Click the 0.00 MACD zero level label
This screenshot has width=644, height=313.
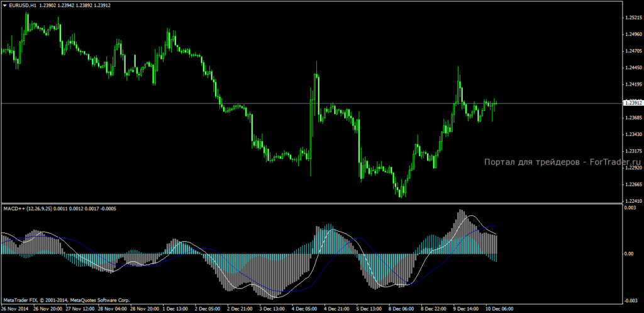[628, 254]
